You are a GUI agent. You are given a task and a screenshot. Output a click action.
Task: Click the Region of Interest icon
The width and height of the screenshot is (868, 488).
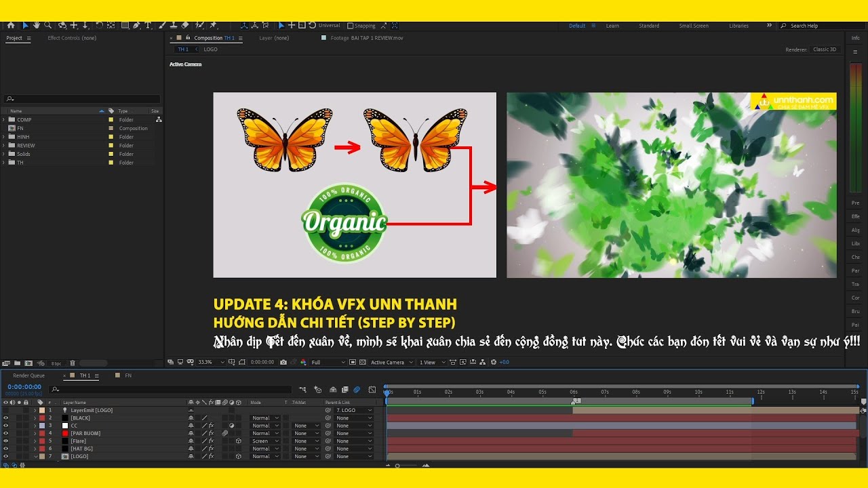click(352, 362)
